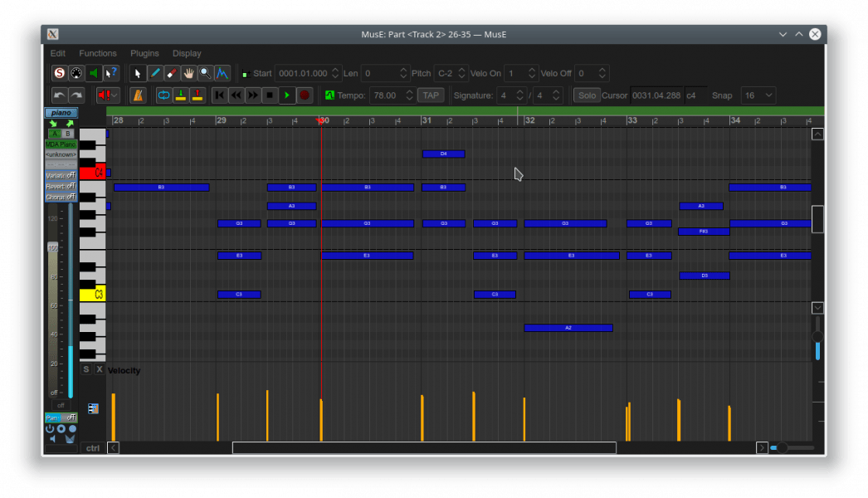Click the Redo arrow icon
Screen dimensions: 868x498
76,95
